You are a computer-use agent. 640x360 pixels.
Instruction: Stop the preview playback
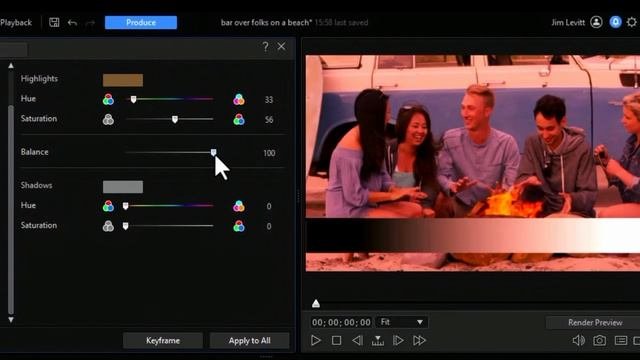tap(336, 340)
